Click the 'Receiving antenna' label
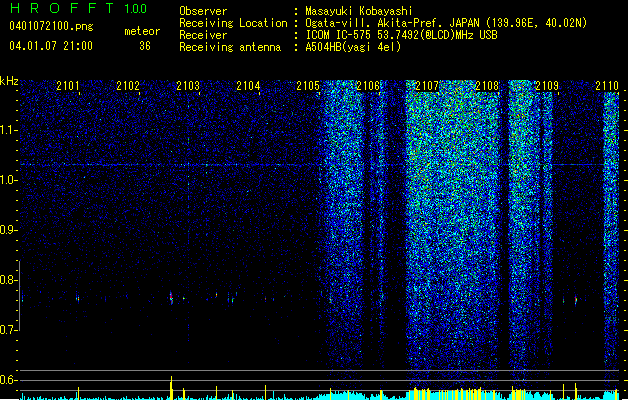 coord(230,47)
